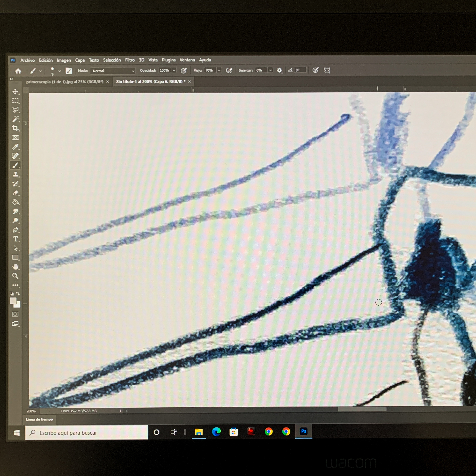Open the Línea de tiempo panel
Image resolution: width=476 pixels, height=476 pixels.
(39, 419)
